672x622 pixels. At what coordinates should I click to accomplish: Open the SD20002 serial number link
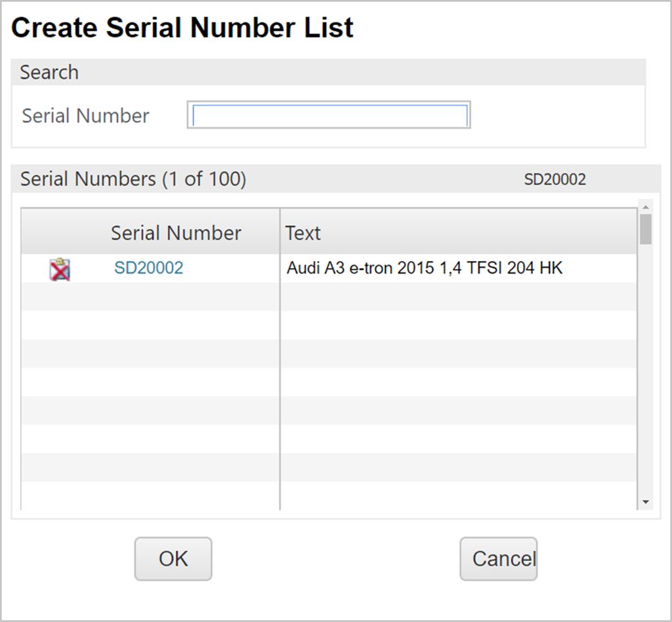148,268
